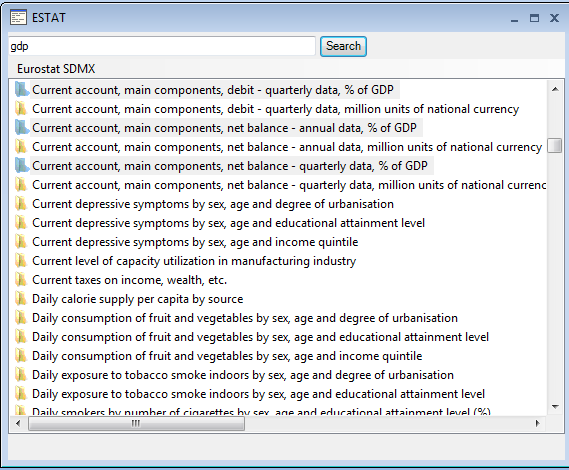Click the vertical scrollbar down arrow

[x=555, y=406]
